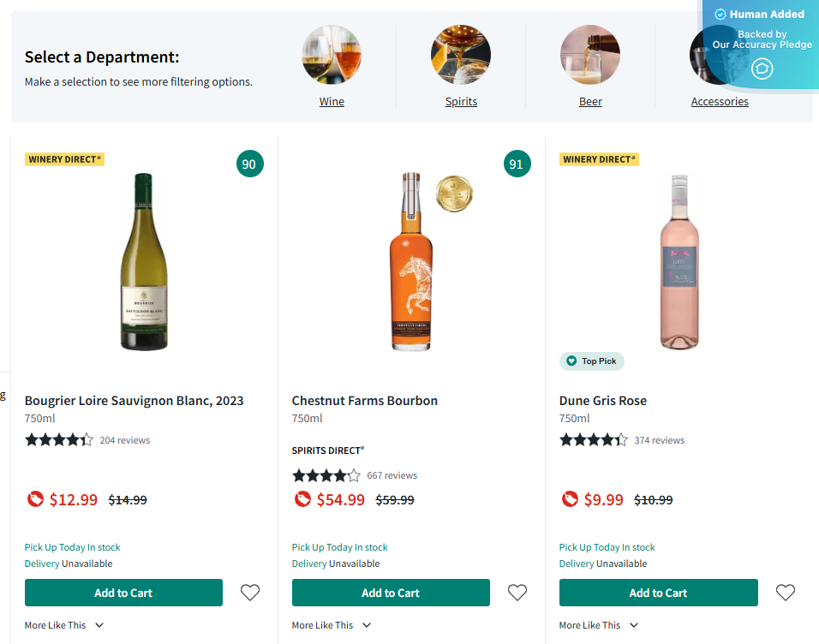The width and height of the screenshot is (819, 644).
Task: Click the gold medal icon on the bourbon
Action: (x=453, y=194)
